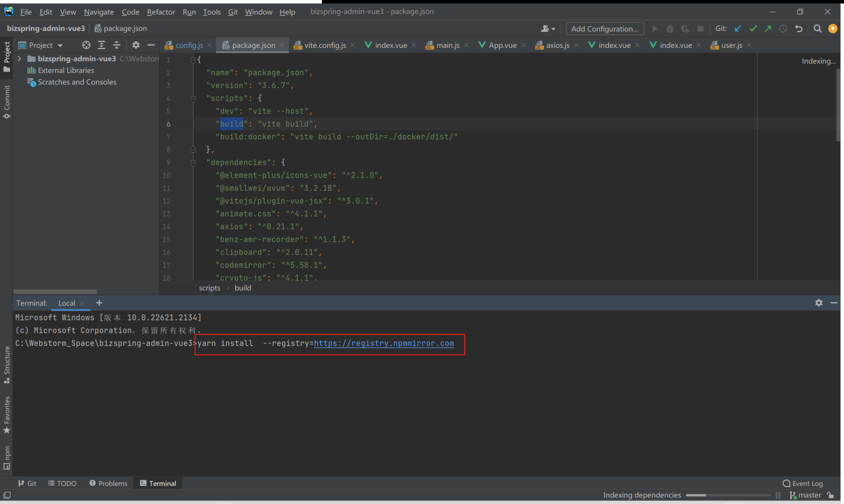Image resolution: width=844 pixels, height=504 pixels.
Task: Hide the Terminal panel with minus icon
Action: coord(834,303)
